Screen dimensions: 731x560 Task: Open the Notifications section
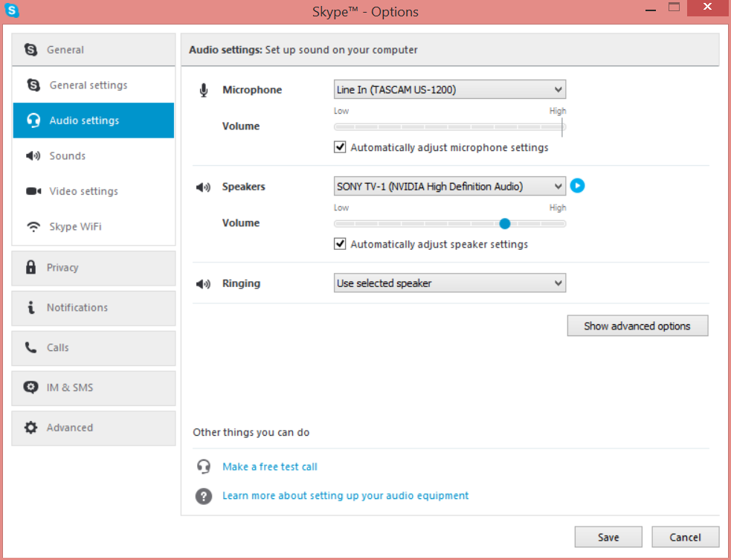(x=94, y=308)
